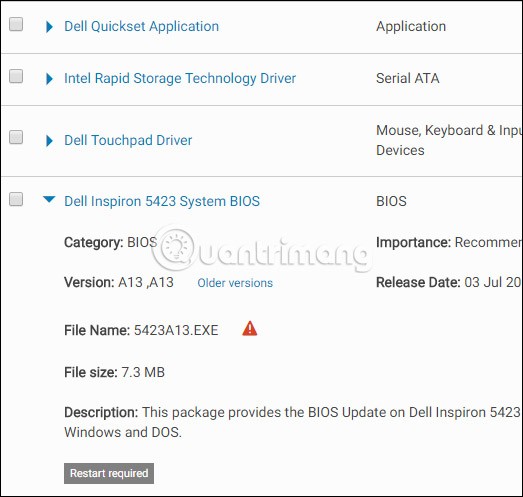This screenshot has width=523, height=497.
Task: Expand Intel Rapid Storage Technology Driver details
Action: pyautogui.click(x=49, y=79)
